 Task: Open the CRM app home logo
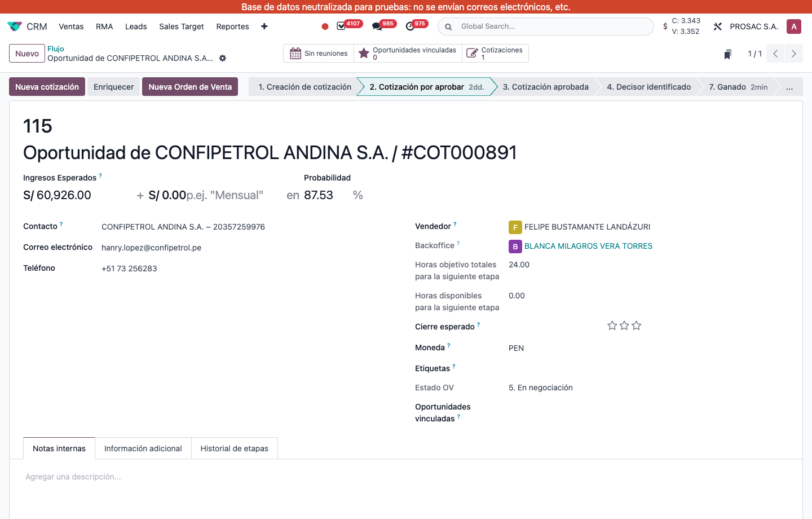point(15,27)
